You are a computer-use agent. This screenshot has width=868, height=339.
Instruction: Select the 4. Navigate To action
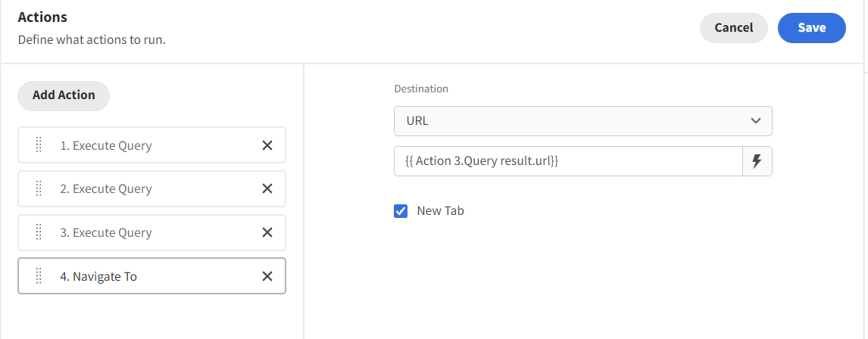click(151, 276)
